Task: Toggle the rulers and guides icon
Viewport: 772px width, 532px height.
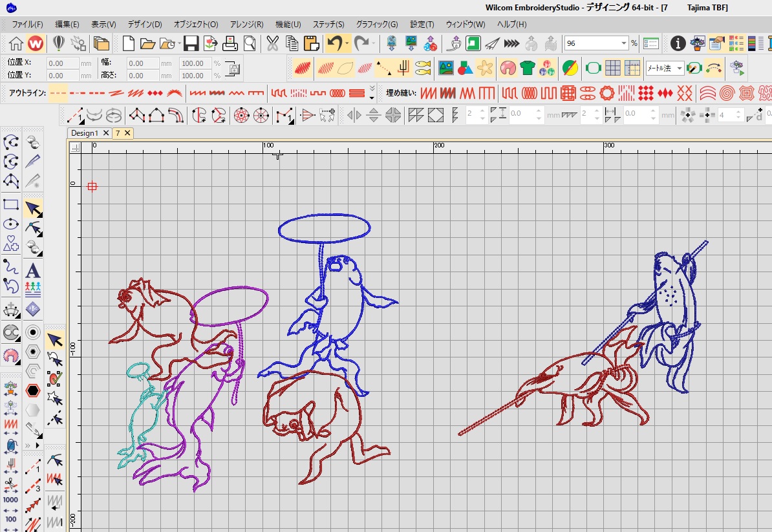Action: pyautogui.click(x=632, y=68)
